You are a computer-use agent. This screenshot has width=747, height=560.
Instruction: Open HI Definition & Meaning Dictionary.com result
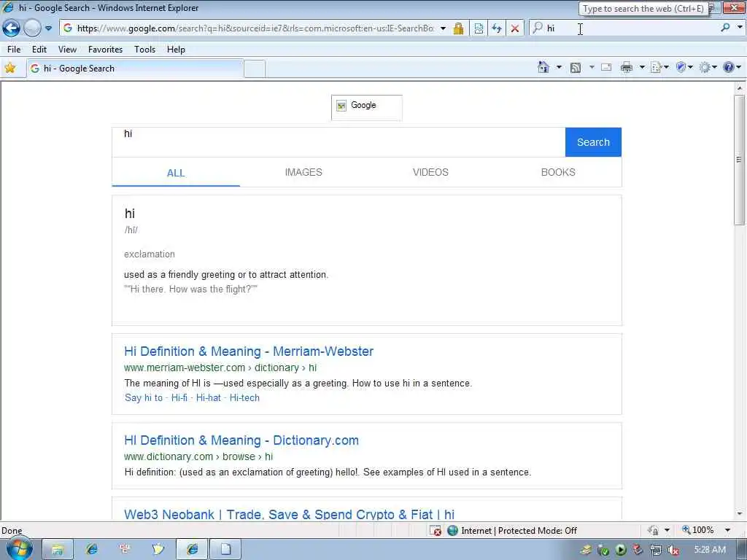coord(241,440)
